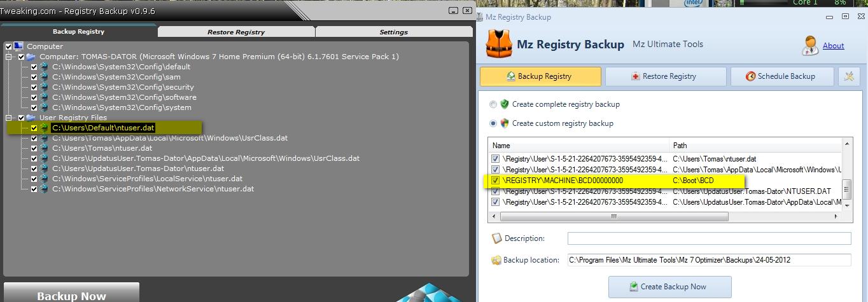The width and height of the screenshot is (868, 302).
Task: Collapse the User Registry Files tree node
Action: click(10, 118)
